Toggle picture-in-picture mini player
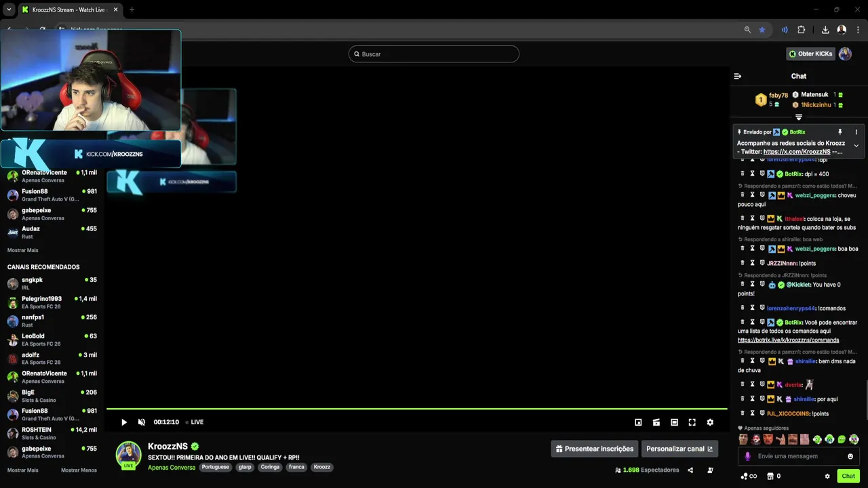Image resolution: width=868 pixels, height=488 pixels. (x=638, y=422)
